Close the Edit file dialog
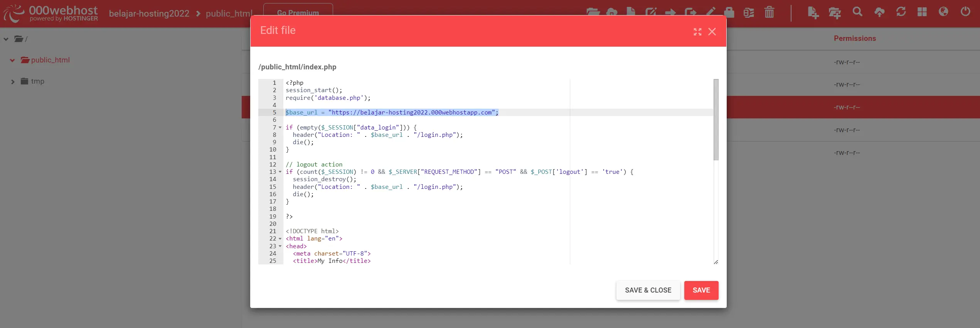The image size is (980, 328). coord(712,32)
